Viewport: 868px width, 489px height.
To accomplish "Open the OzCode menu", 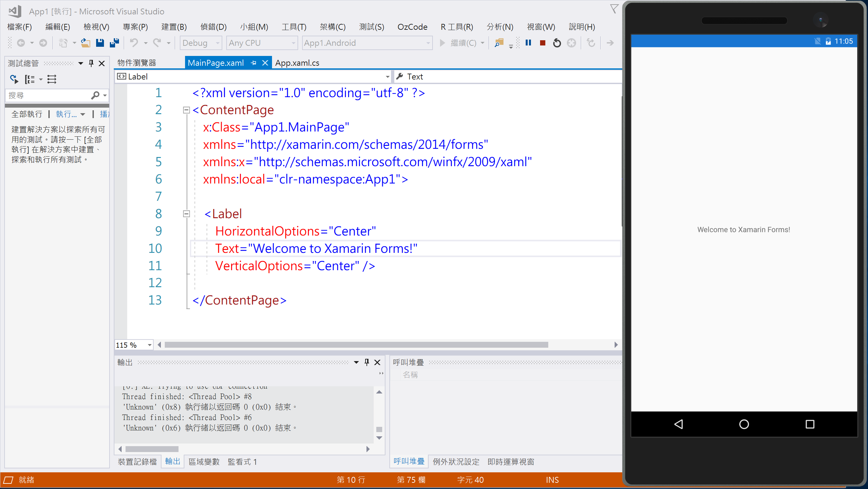I will coord(413,26).
